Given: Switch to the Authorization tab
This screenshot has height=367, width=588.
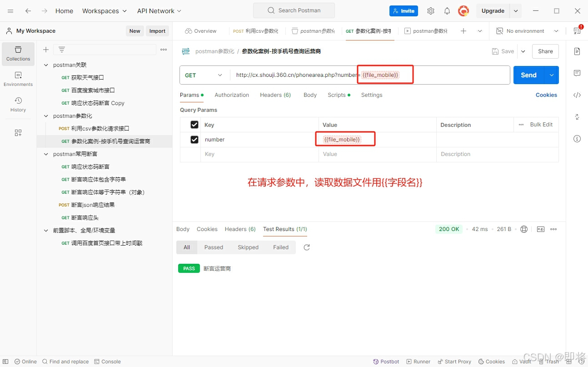Looking at the screenshot, I should pyautogui.click(x=232, y=95).
